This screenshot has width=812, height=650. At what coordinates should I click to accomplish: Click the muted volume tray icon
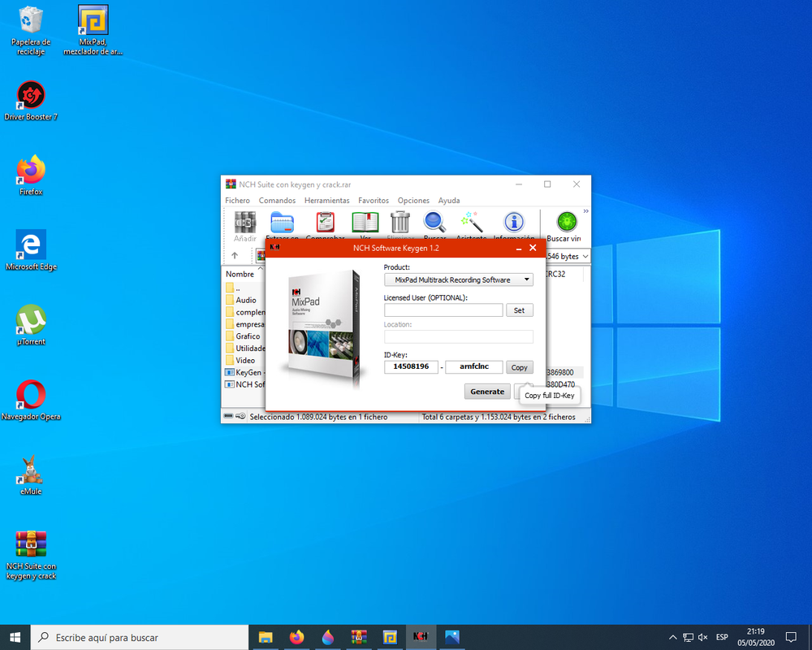703,637
